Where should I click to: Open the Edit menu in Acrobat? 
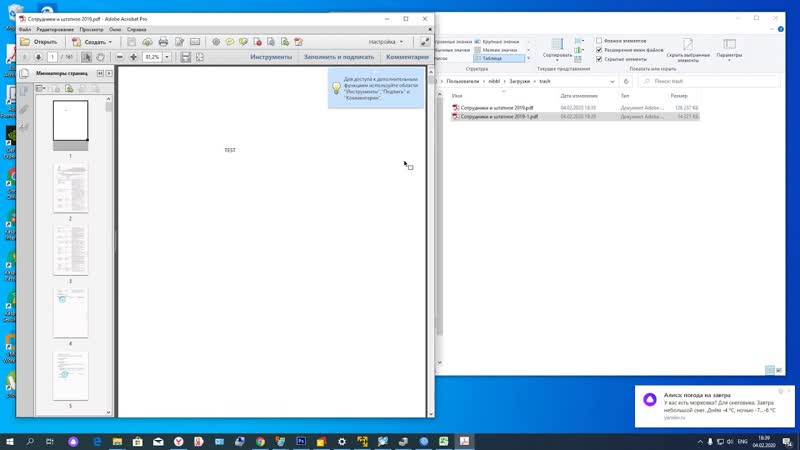point(55,30)
